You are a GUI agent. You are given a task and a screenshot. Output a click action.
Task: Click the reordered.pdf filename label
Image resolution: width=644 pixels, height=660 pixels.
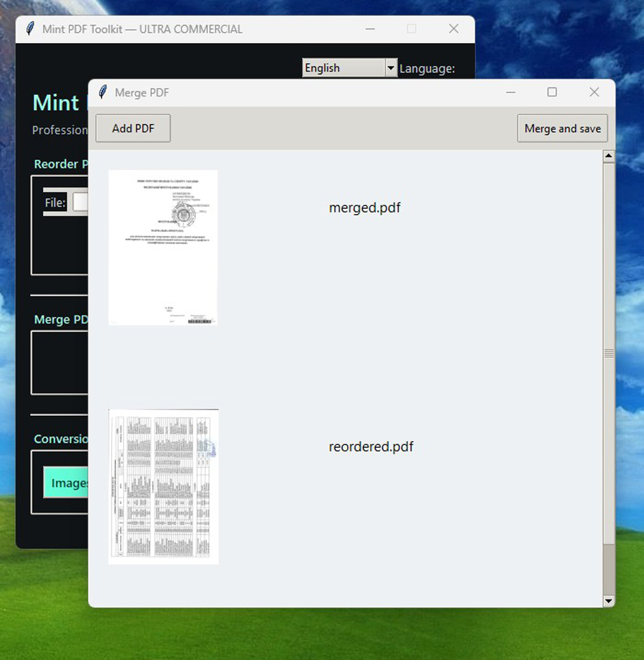tap(371, 446)
